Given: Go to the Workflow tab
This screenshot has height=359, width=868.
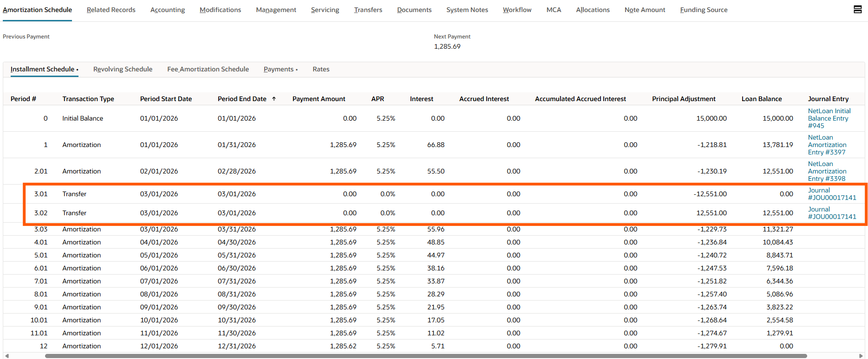Looking at the screenshot, I should tap(517, 10).
